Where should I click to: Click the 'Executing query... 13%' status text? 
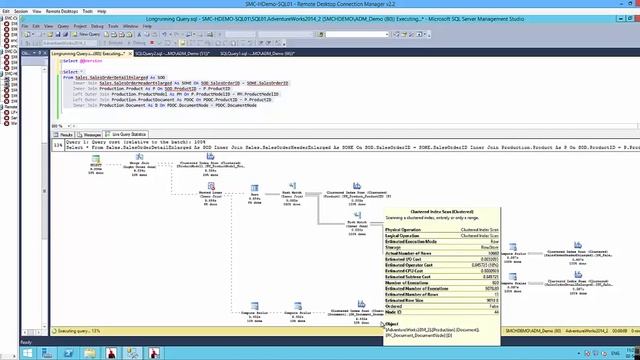pyautogui.click(x=79, y=331)
